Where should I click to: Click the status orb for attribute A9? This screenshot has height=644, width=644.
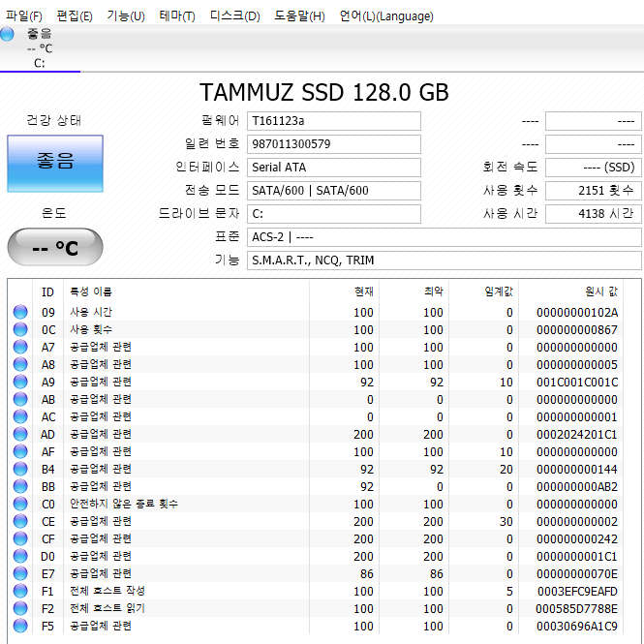20,382
